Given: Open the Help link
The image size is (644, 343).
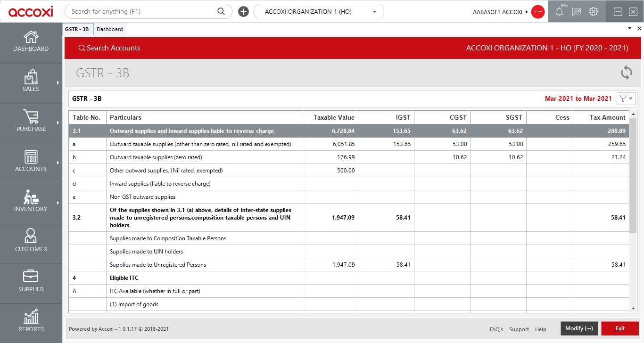Looking at the screenshot, I should click(x=541, y=329).
